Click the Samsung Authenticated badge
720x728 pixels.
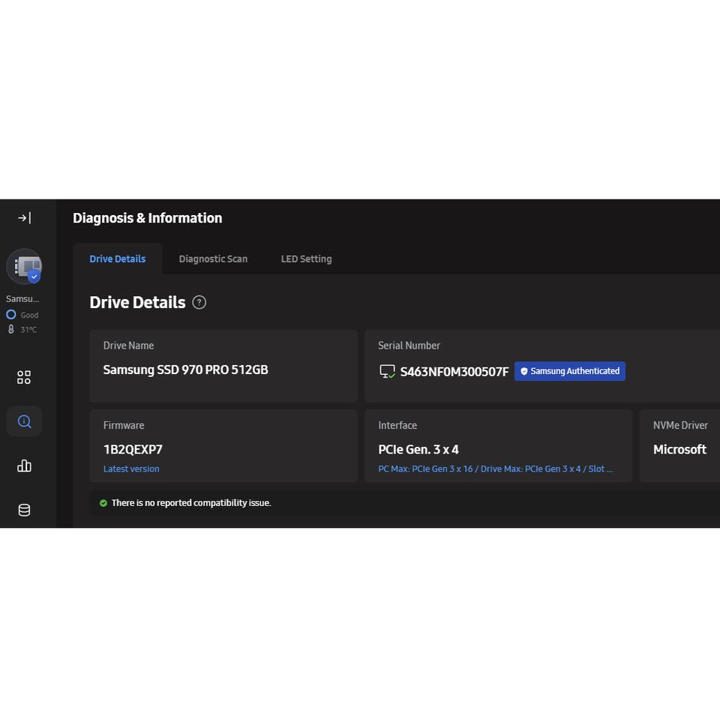click(x=569, y=371)
